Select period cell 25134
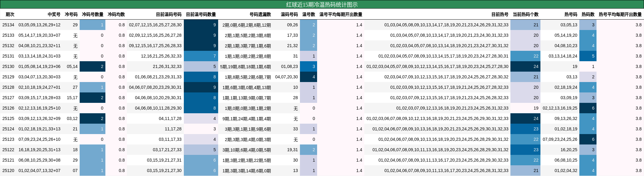The width and height of the screenshot is (644, 176). (8, 25)
